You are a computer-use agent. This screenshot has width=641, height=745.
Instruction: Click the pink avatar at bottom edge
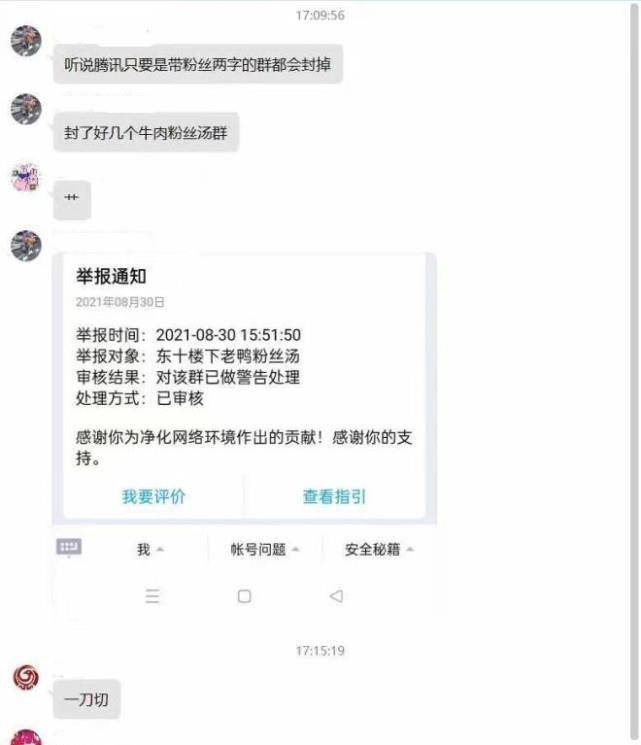(26, 737)
